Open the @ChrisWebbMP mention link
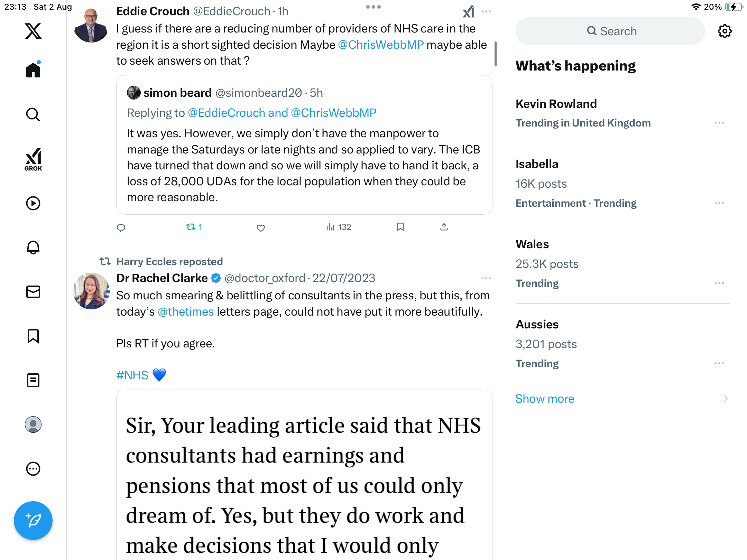 point(381,45)
